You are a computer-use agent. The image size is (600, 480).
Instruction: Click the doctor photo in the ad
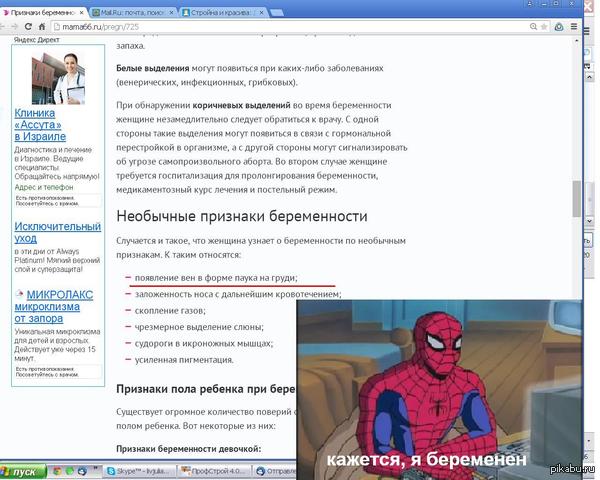(56, 77)
